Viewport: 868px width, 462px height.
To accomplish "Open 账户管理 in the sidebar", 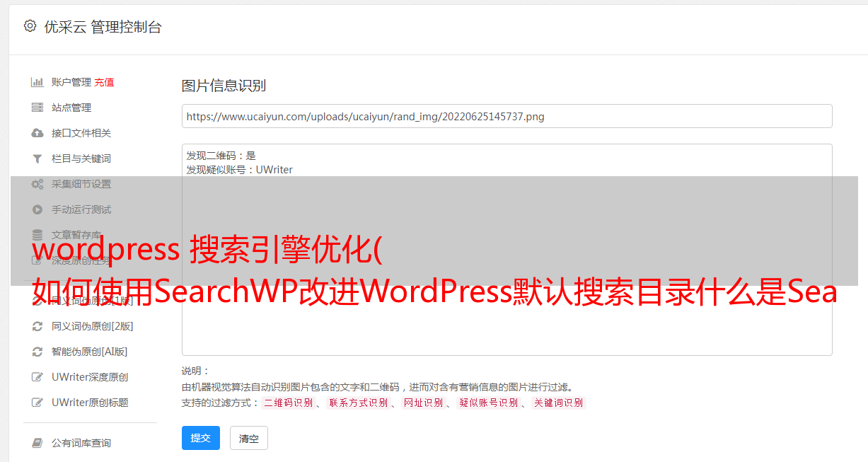I will [x=71, y=82].
